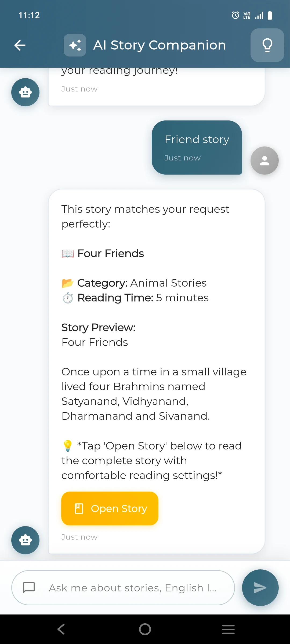The height and width of the screenshot is (644, 290).
Task: Tap the Story Preview paragraph text
Action: click(154, 394)
